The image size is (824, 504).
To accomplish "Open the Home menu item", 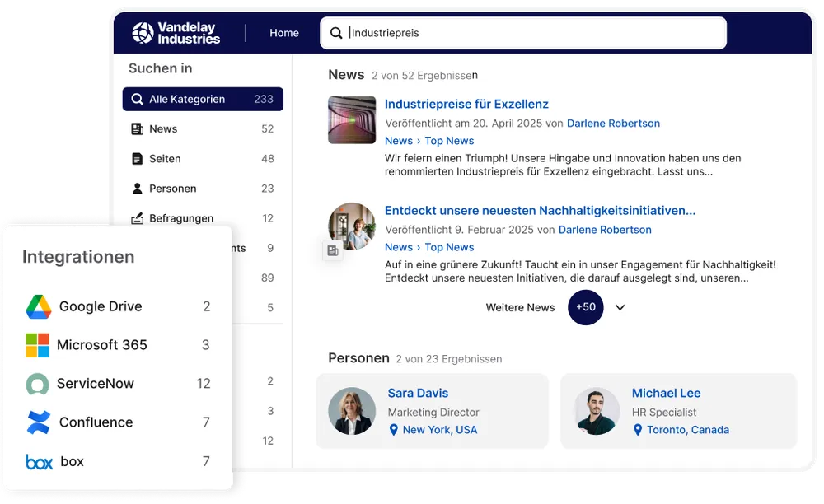I will (284, 33).
